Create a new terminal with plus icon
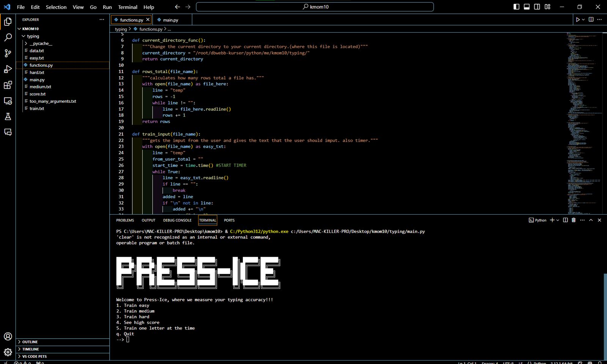The width and height of the screenshot is (607, 364). pos(552,220)
